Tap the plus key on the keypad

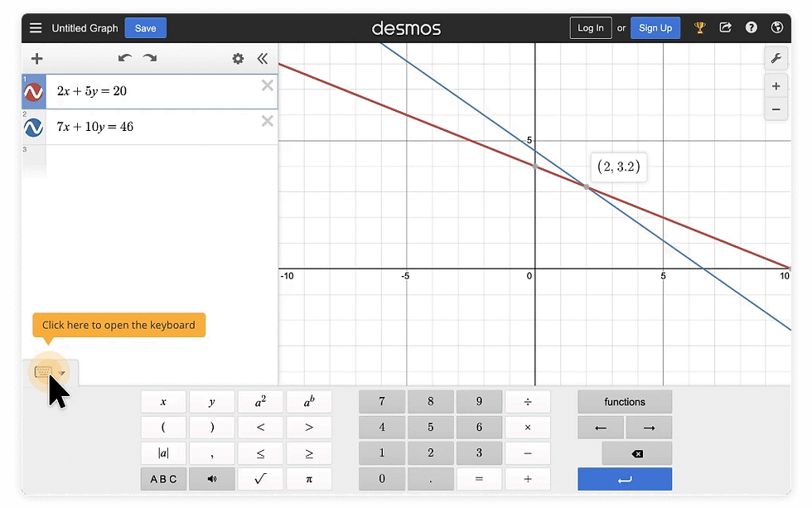[528, 479]
